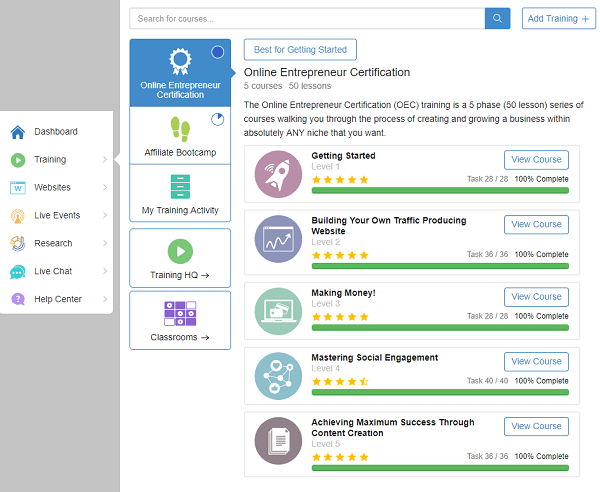This screenshot has width=600, height=492.
Task: Open Mastering Social Engagement course icon
Action: [278, 375]
